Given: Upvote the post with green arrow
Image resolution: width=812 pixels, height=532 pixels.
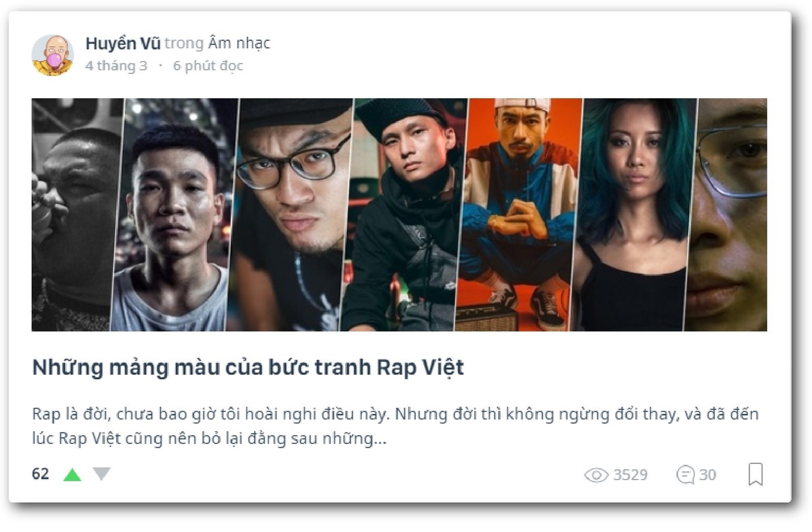Looking at the screenshot, I should tap(72, 474).
